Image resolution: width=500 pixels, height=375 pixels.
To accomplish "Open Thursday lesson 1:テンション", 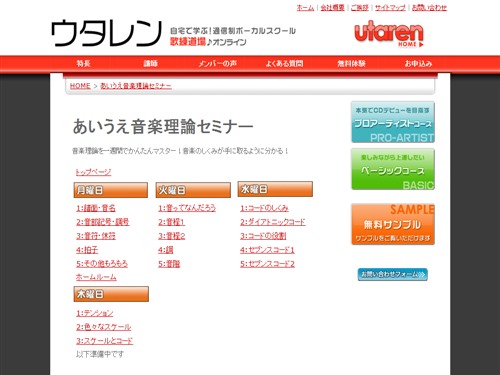I will pos(95,313).
